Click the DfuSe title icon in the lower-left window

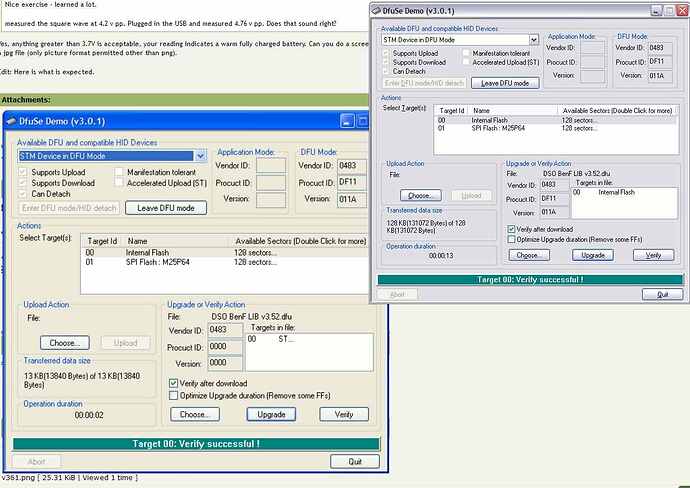point(11,121)
